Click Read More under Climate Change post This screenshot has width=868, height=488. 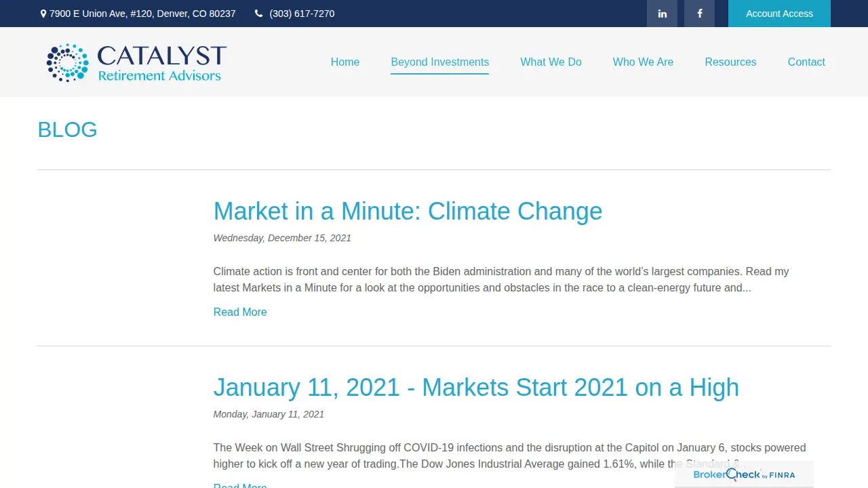tap(240, 312)
